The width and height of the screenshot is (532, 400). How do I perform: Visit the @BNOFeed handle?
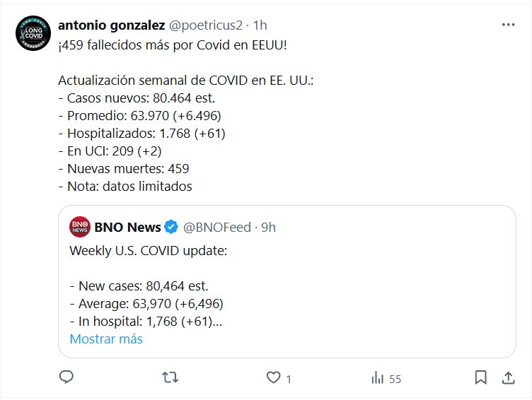tap(216, 228)
